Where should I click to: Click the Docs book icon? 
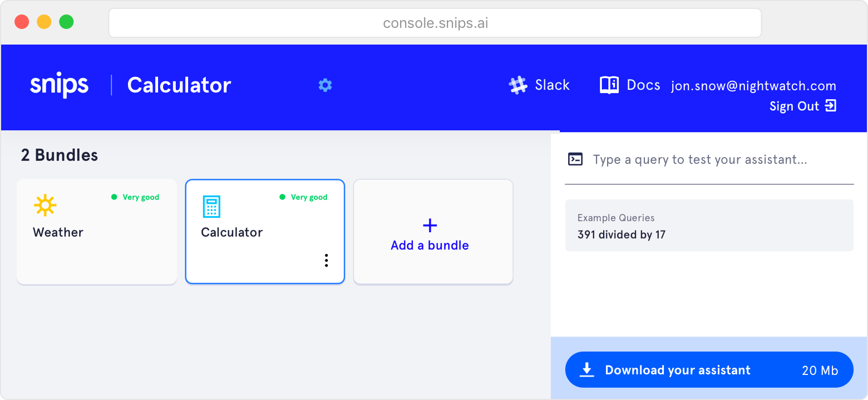point(609,85)
